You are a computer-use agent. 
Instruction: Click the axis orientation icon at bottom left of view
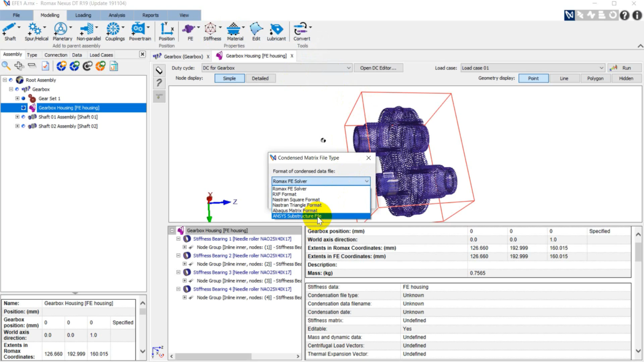(x=158, y=352)
